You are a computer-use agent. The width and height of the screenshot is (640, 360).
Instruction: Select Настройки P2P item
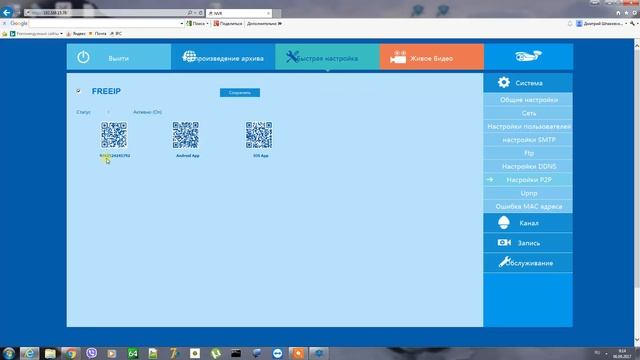coord(528,180)
